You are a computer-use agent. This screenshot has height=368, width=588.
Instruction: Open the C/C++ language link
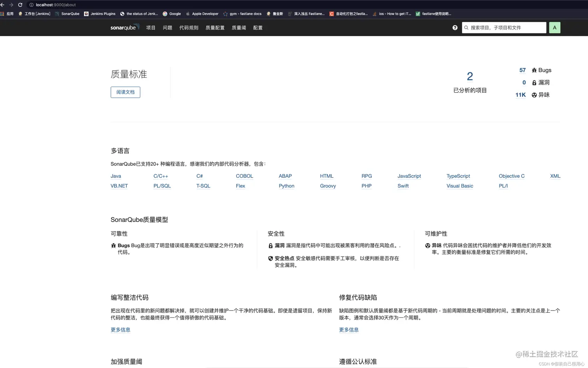tap(161, 176)
